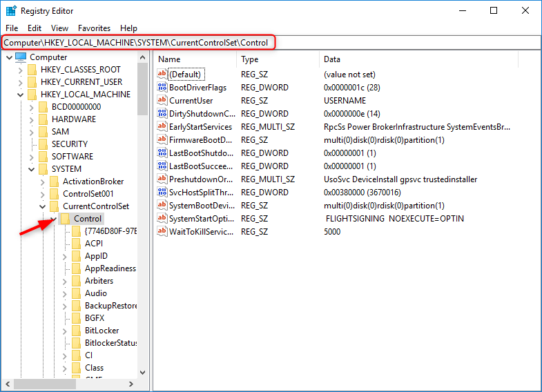This screenshot has height=392, width=542.
Task: Open the Favorites menu
Action: click(x=94, y=28)
